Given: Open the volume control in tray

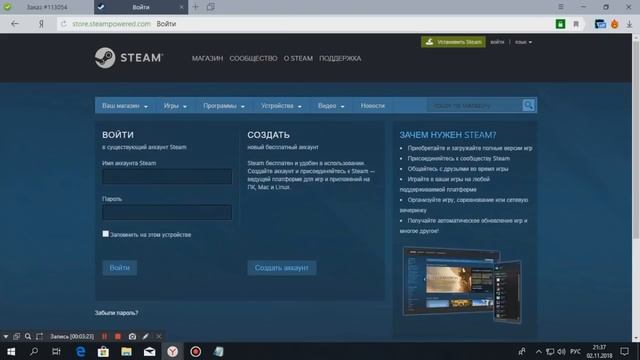Looking at the screenshot, I should coord(562,351).
